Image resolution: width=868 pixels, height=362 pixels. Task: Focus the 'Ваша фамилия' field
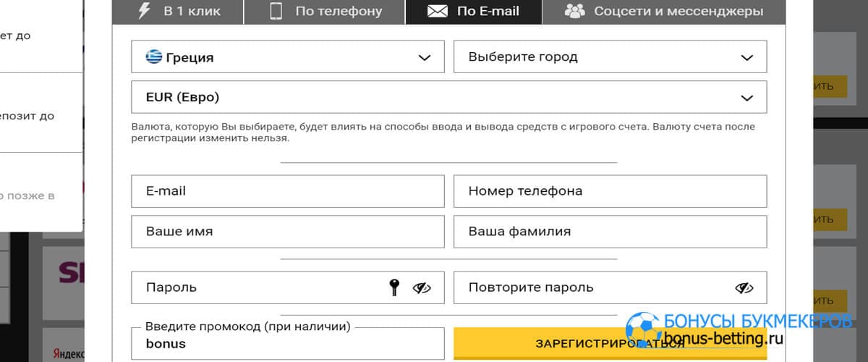point(610,232)
